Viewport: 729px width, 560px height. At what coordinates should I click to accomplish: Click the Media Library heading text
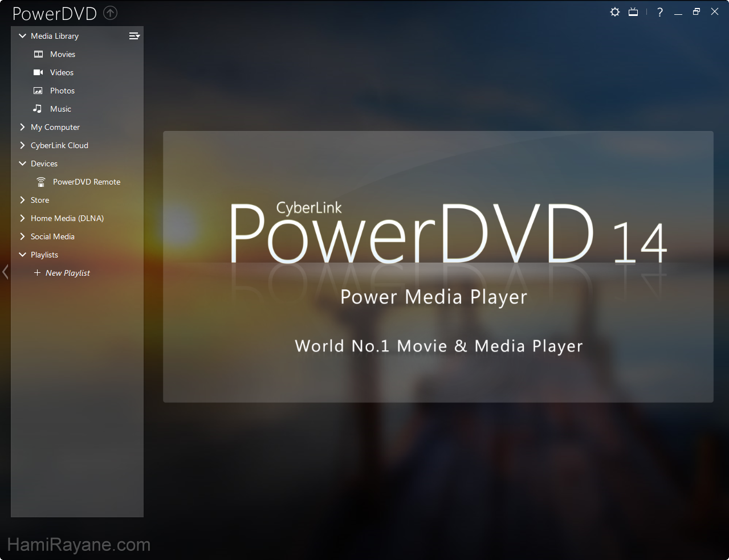click(55, 36)
